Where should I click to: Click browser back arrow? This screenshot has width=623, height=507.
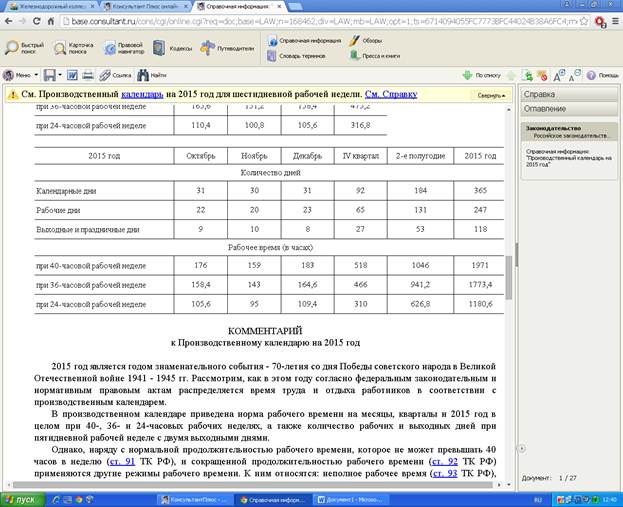(8, 21)
